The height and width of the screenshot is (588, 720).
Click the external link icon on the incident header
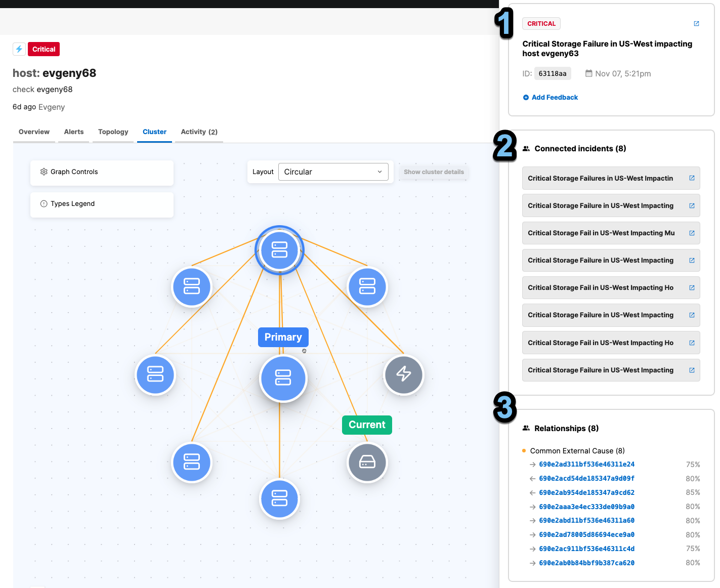pos(696,23)
